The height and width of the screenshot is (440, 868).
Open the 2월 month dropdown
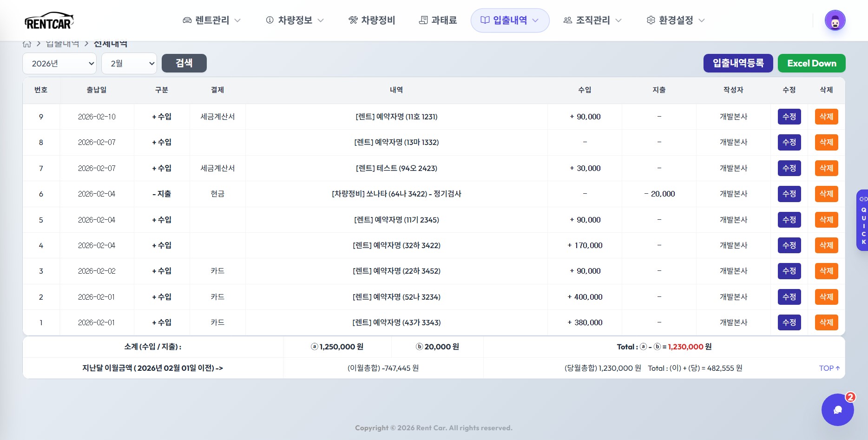[x=129, y=64]
